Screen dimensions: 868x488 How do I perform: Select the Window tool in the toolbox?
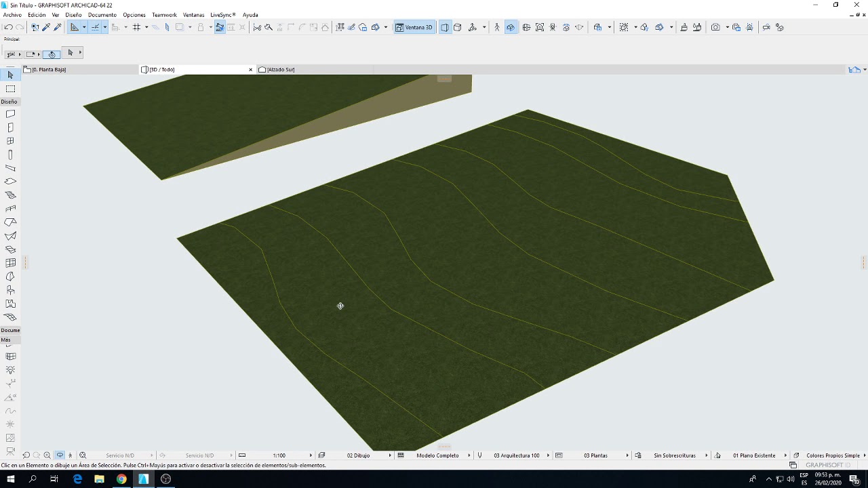[10, 141]
